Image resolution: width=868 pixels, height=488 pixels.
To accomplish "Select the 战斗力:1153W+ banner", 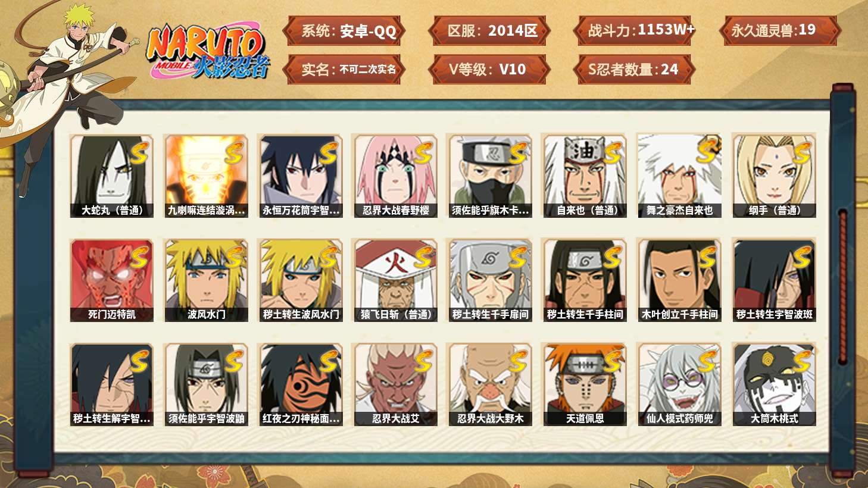I will pyautogui.click(x=635, y=31).
